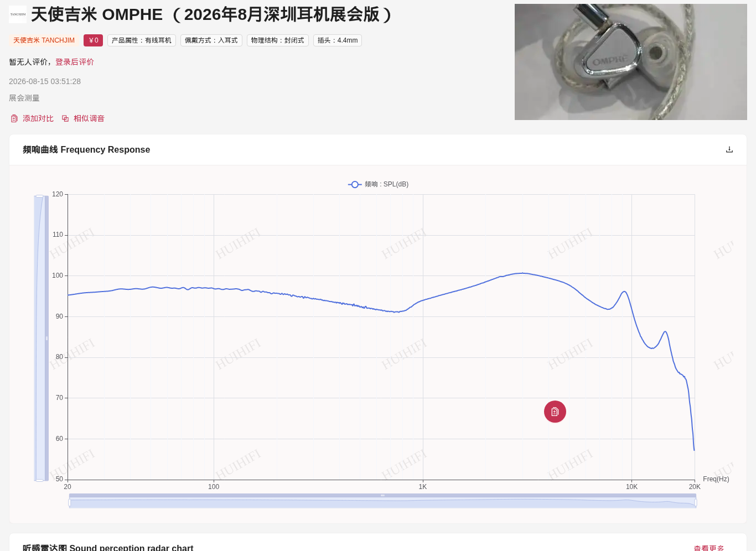This screenshot has width=756, height=551.
Task: Open the OMPHE earphone product photo
Action: [631, 62]
